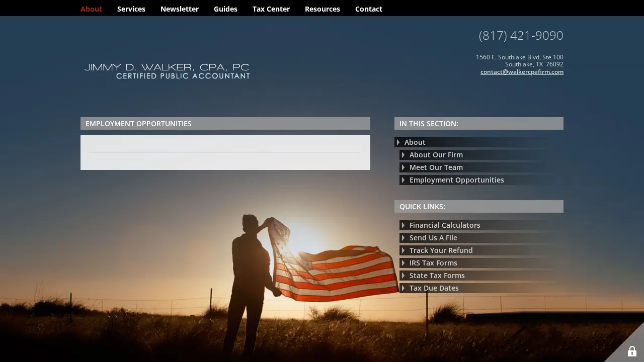The width and height of the screenshot is (644, 362).
Task: Click the Southlake, TX 76092 text
Action: [534, 64]
